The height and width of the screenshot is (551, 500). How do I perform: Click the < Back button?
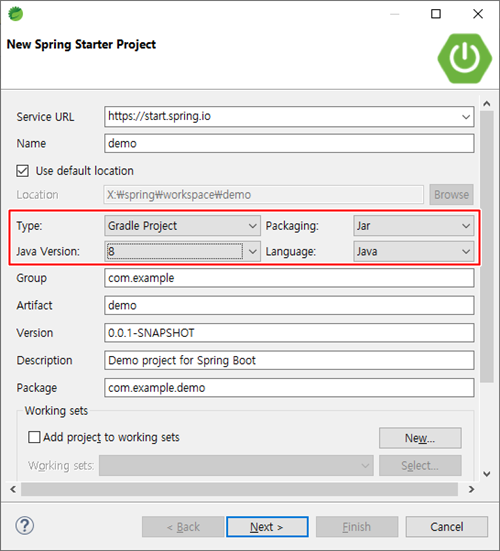(x=183, y=527)
